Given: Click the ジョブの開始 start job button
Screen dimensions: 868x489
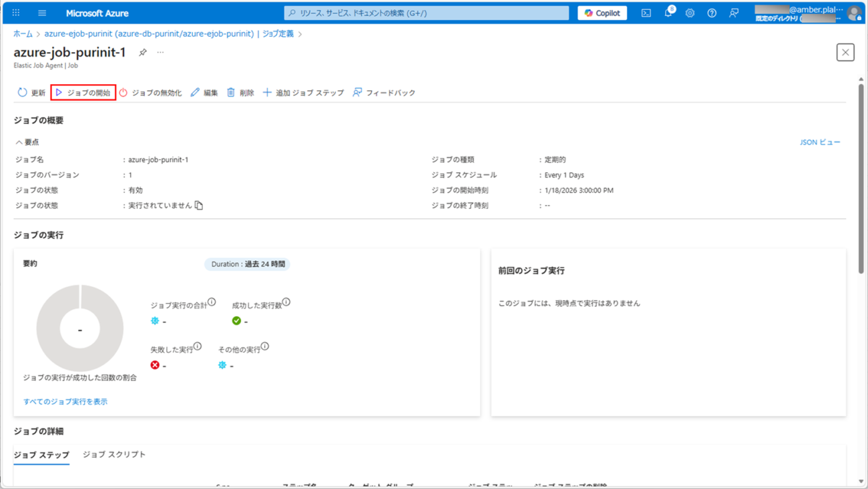Looking at the screenshot, I should 83,93.
